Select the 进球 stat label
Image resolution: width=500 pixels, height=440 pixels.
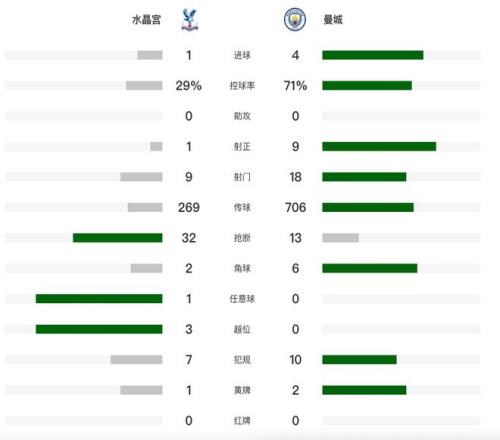tap(242, 55)
